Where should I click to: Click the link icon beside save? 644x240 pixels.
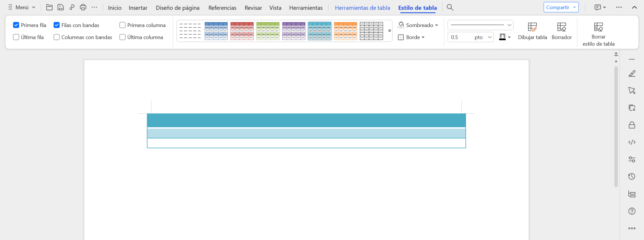point(72,7)
